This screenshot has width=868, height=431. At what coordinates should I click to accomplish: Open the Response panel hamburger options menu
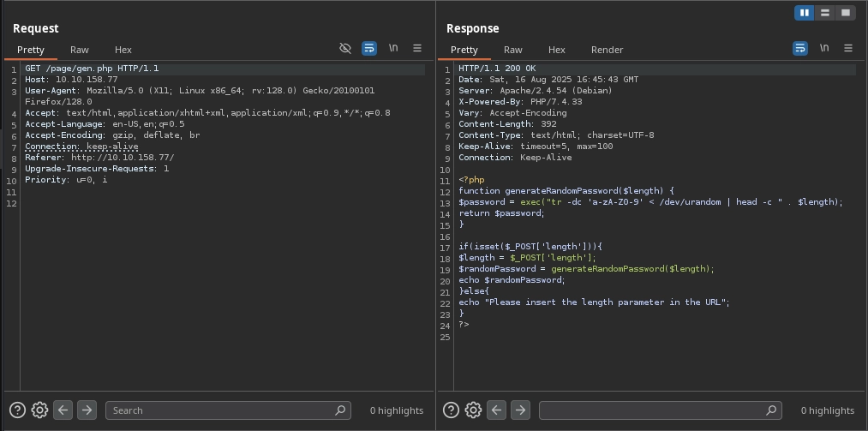coord(848,49)
